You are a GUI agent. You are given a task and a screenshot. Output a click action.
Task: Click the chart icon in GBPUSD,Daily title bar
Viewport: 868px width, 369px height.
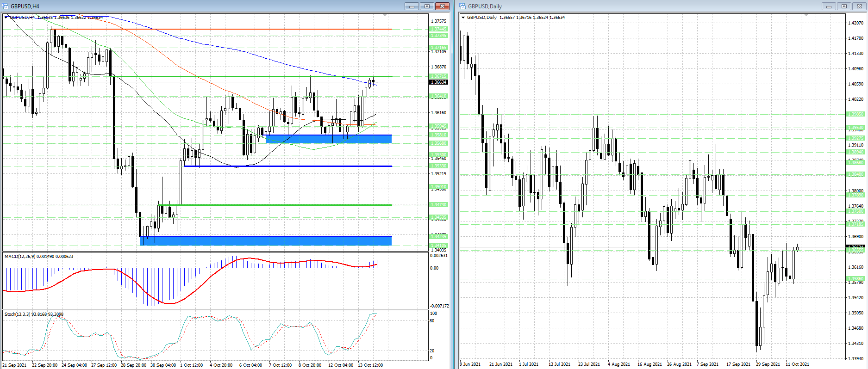tap(462, 6)
